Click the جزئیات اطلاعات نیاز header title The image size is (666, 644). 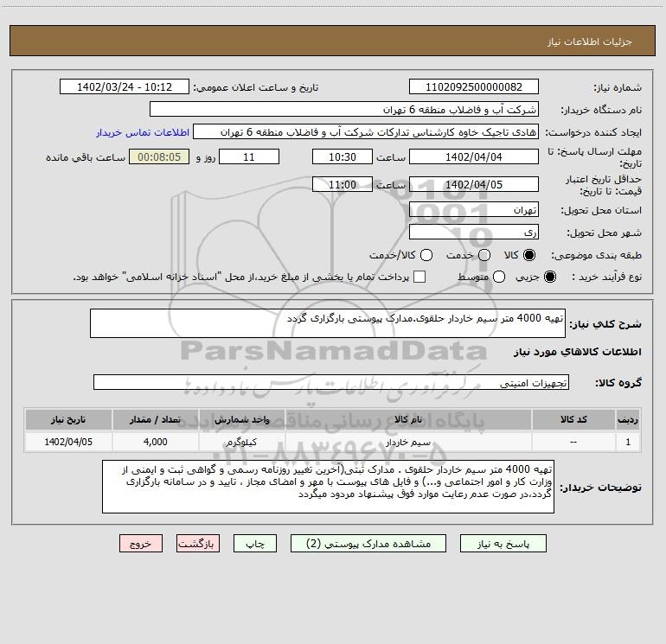(x=589, y=41)
